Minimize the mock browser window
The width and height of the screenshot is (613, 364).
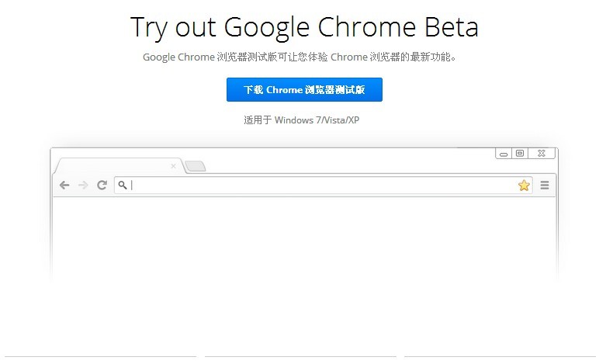coord(504,154)
